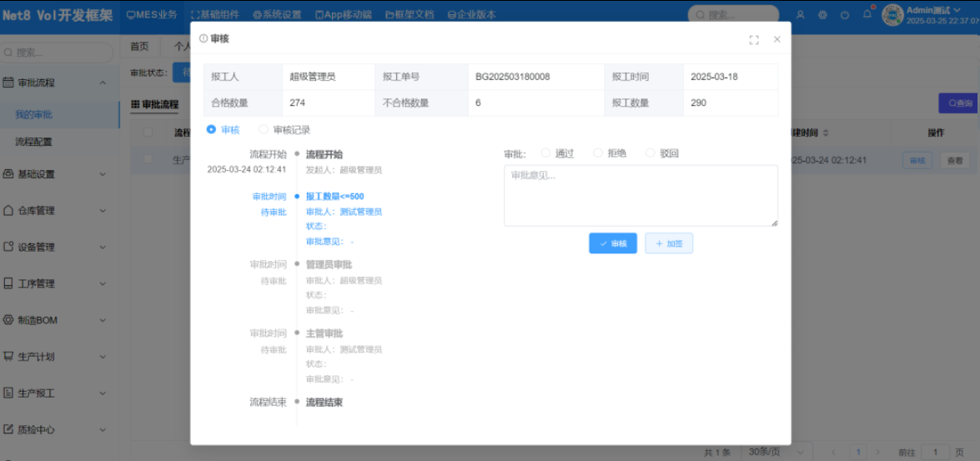980x461 pixels.
Task: Click the blue 审核 submit button
Action: click(612, 243)
